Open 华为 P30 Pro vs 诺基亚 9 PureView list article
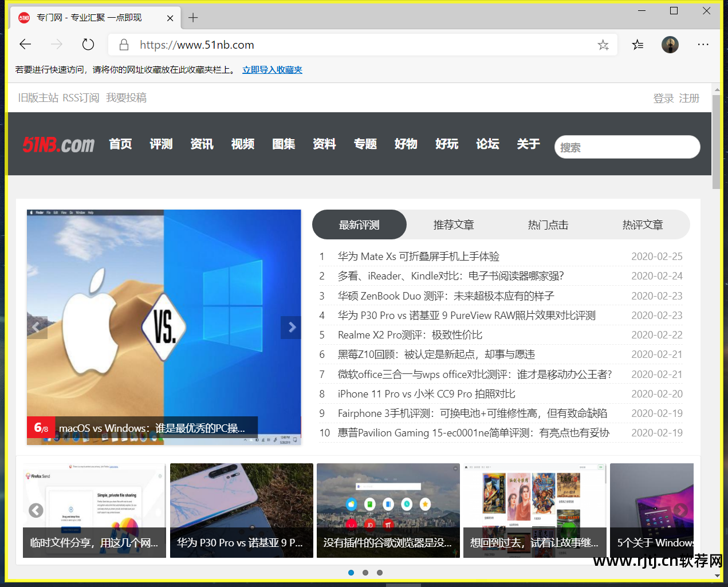This screenshot has height=587, width=728. pos(467,316)
